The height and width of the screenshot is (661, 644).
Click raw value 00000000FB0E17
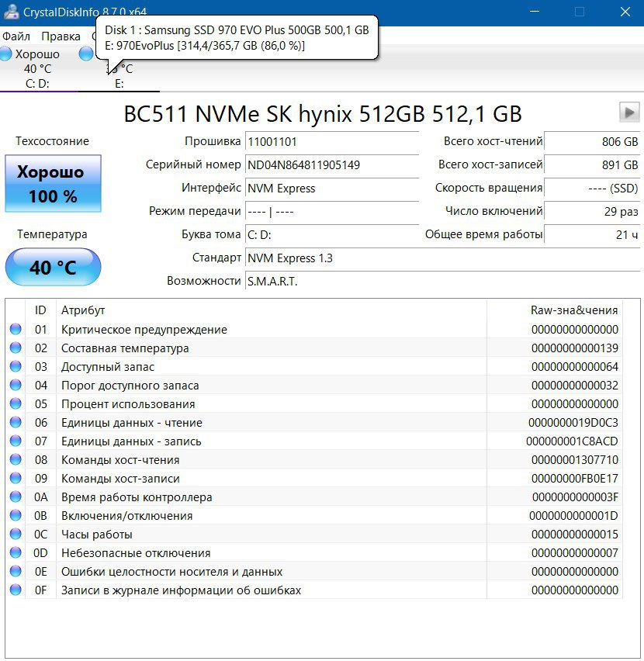coord(574,479)
